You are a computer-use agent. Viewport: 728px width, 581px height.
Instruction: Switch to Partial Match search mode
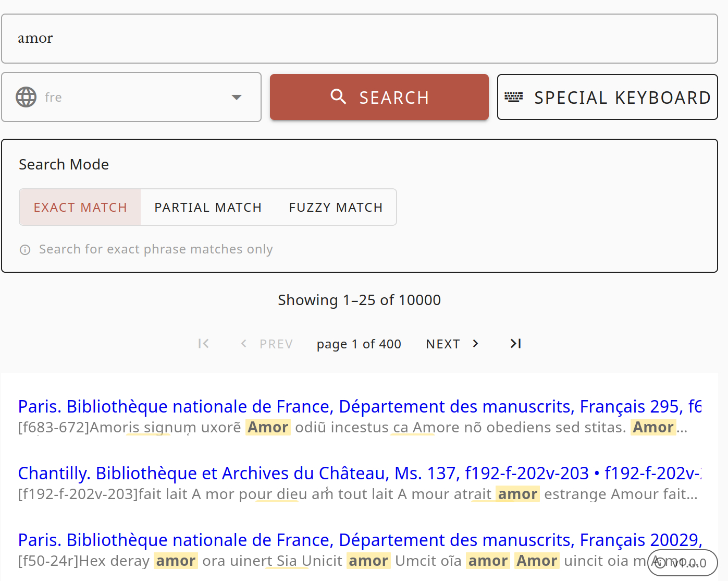[208, 208]
